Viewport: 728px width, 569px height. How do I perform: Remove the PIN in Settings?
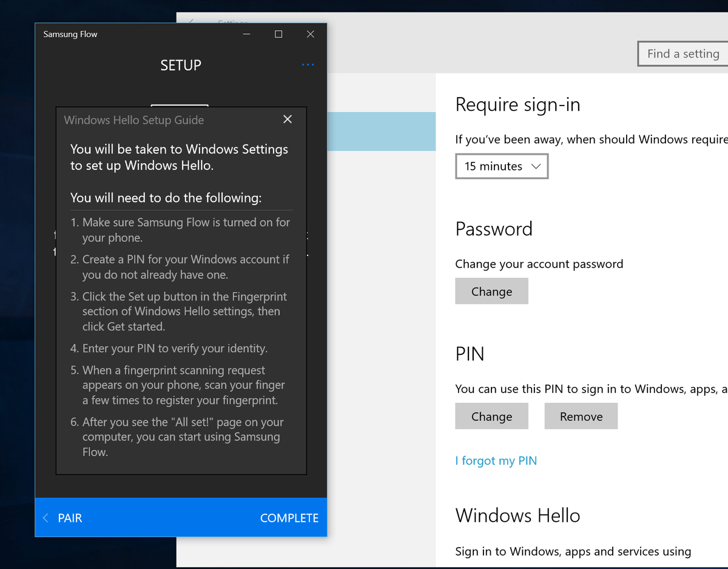[581, 416]
